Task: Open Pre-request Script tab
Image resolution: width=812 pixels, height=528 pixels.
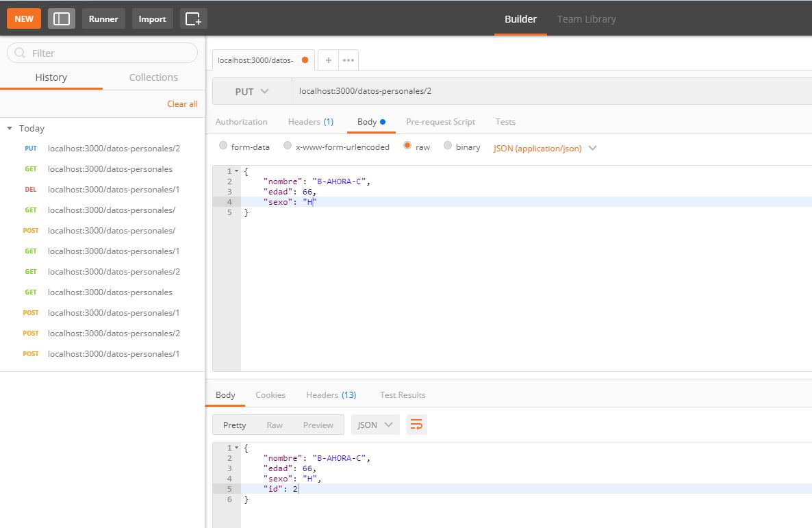Action: coord(440,122)
